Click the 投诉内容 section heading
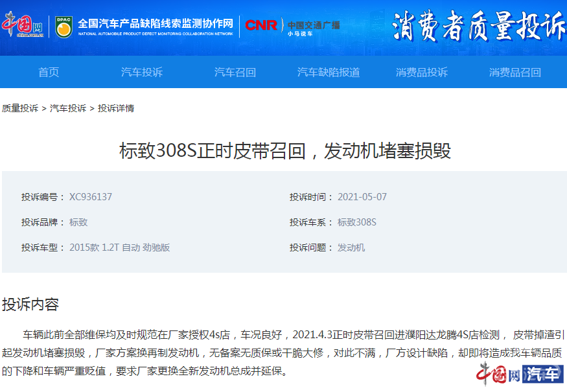This screenshot has height=392, width=567. (30, 305)
